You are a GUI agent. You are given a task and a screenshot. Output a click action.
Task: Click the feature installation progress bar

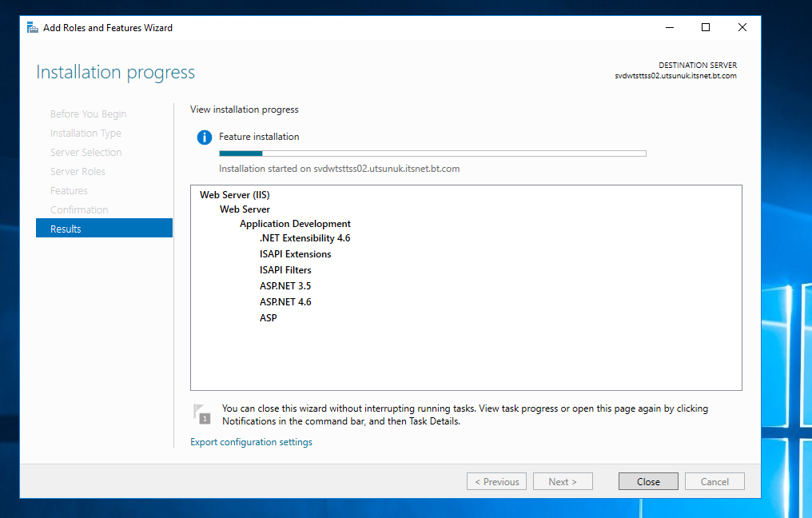(x=433, y=153)
